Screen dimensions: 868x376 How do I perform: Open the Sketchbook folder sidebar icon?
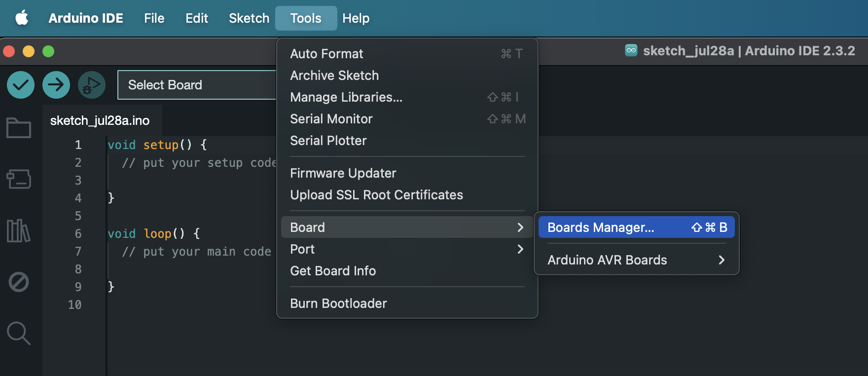[19, 128]
